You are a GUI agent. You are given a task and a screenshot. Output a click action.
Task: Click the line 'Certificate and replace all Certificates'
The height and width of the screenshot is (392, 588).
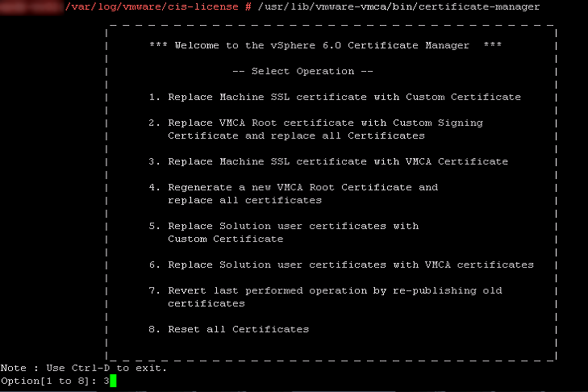pyautogui.click(x=296, y=136)
